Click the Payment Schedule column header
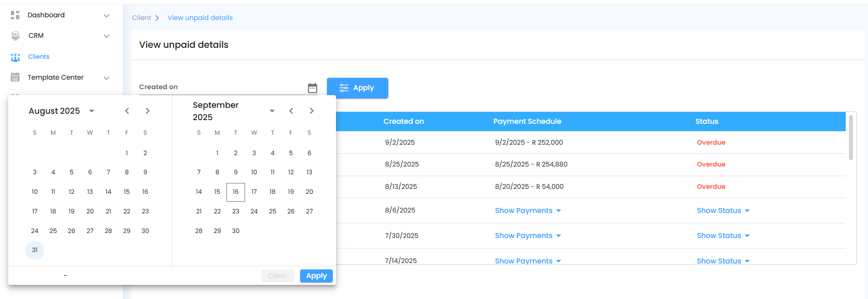 (527, 122)
